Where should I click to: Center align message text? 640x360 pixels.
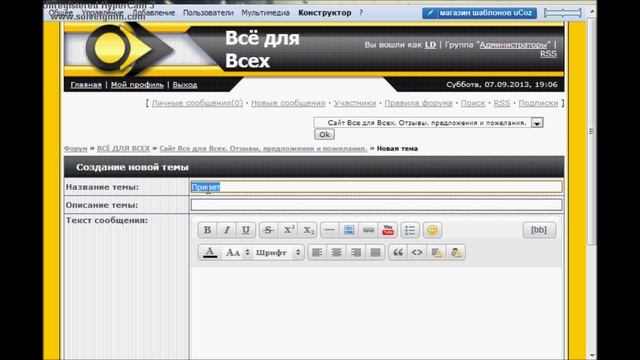pyautogui.click(x=336, y=253)
